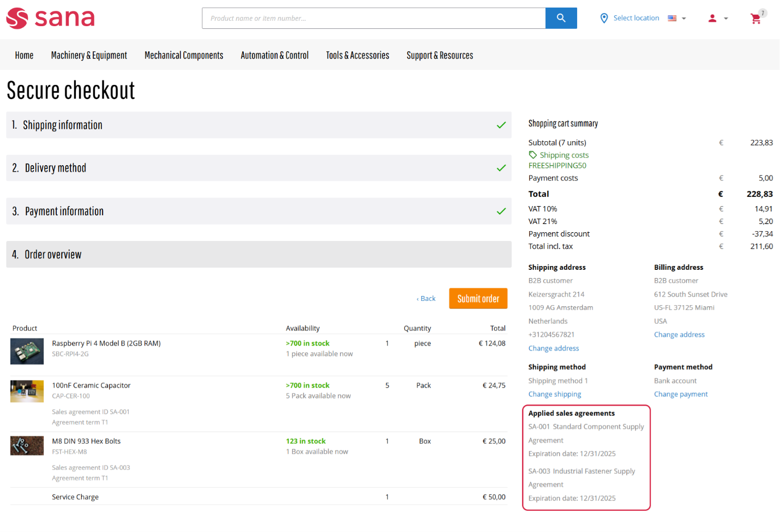Expand the Shipping information step
Image resolution: width=780 pixels, height=532 pixels.
pyautogui.click(x=259, y=125)
